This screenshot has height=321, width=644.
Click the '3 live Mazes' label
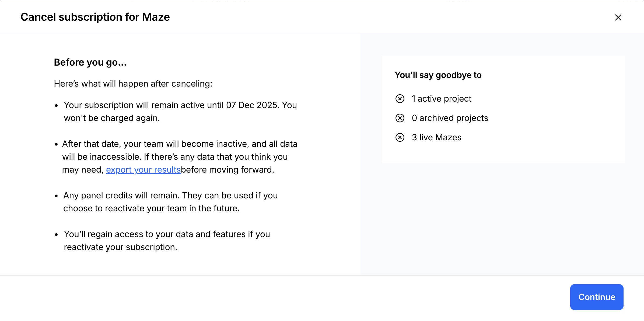(436, 137)
